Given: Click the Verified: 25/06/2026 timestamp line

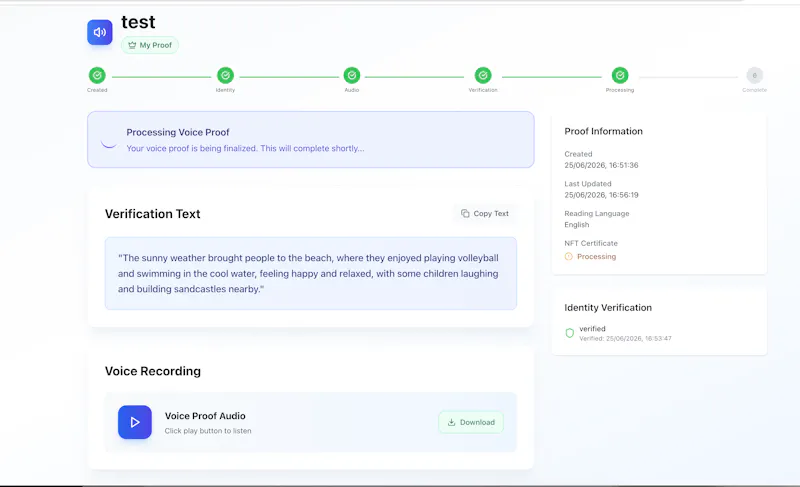Looking at the screenshot, I should tap(625, 339).
